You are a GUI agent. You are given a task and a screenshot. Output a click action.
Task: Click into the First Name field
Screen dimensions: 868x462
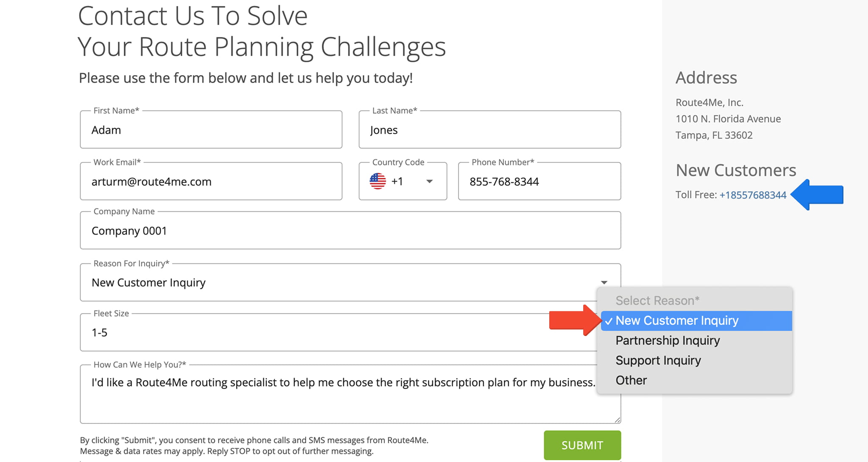[x=211, y=130]
